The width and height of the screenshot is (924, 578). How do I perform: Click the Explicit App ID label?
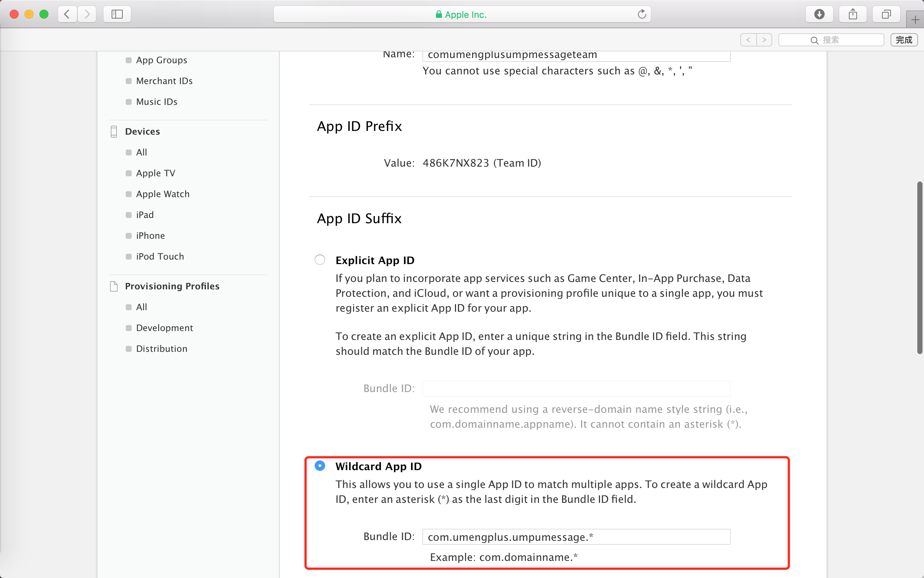click(x=375, y=260)
